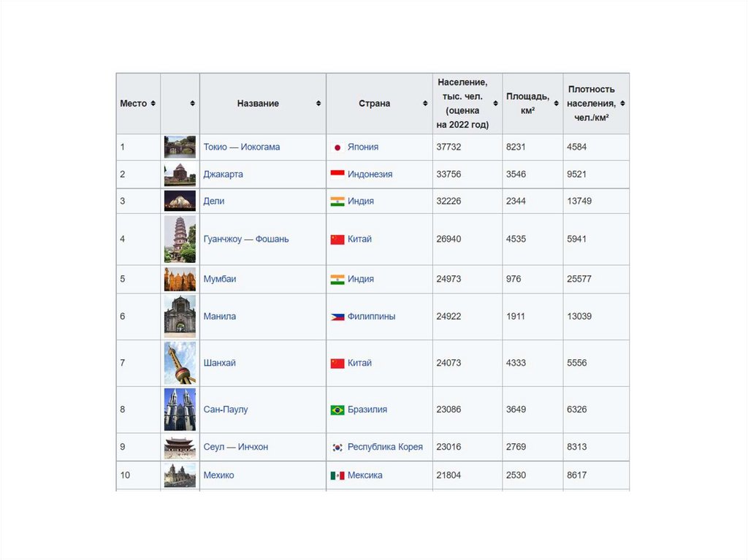Image resolution: width=748 pixels, height=560 pixels.
Task: Follow the Гуанчжоу — Фошань link
Action: pos(245,239)
